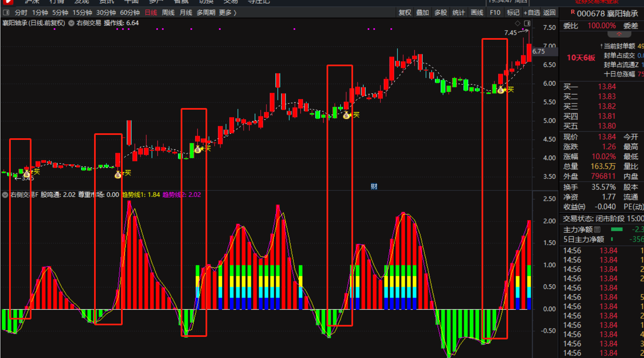
Task: Click the +自选 add to watchlist button
Action: pos(531,13)
